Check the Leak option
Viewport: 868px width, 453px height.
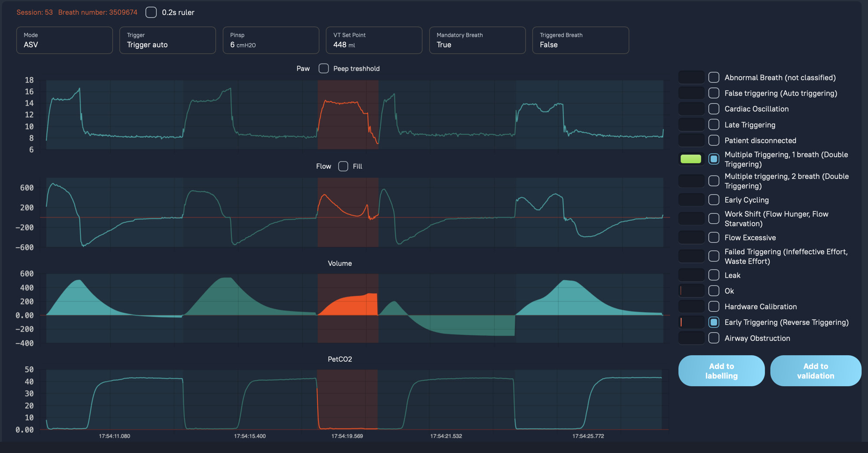click(x=714, y=275)
